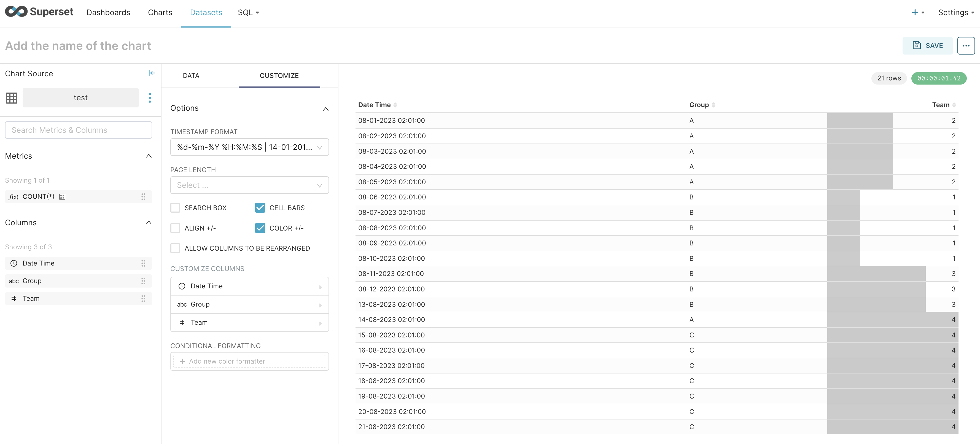This screenshot has height=444, width=980.
Task: Open dataset options three-dot menu
Action: coord(150,98)
